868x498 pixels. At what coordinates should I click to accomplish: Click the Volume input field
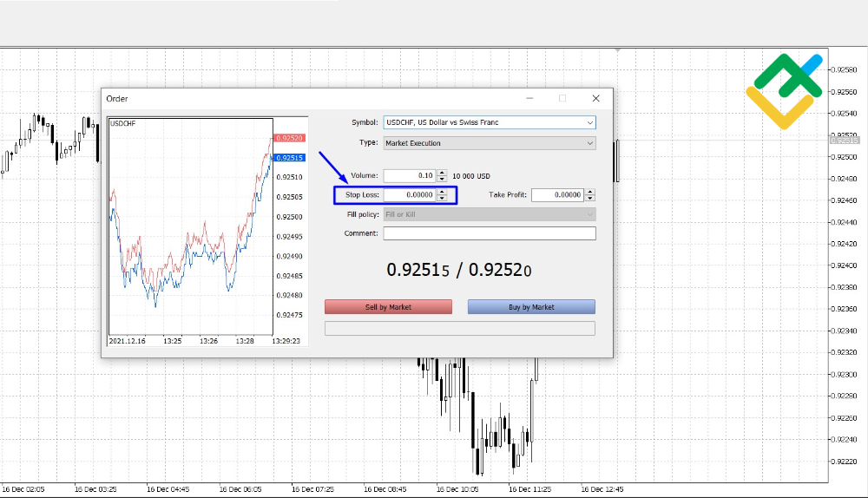410,176
